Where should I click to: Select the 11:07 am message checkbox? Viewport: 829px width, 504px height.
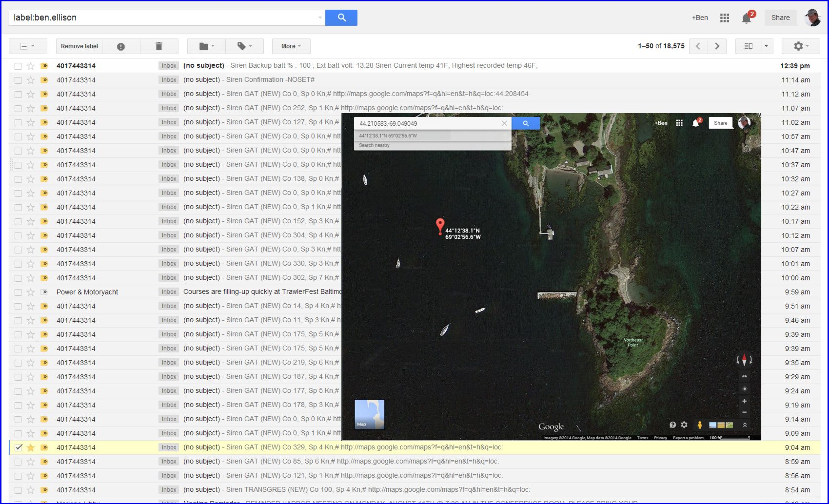point(18,108)
